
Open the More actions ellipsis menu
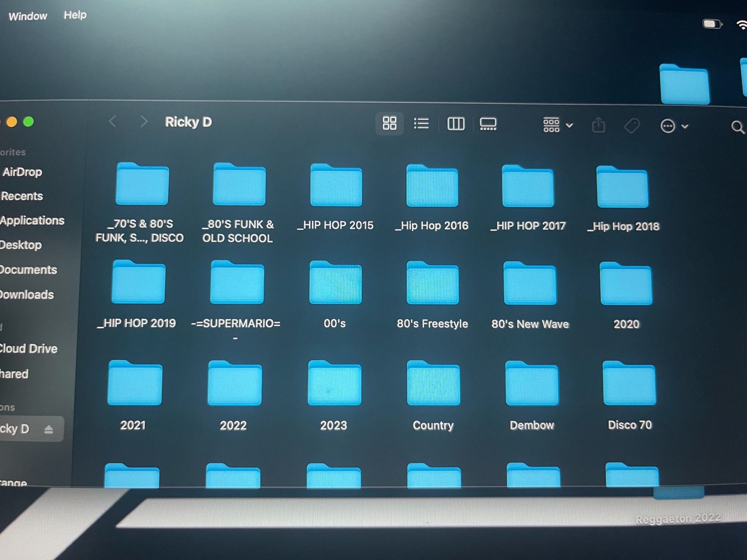click(674, 126)
